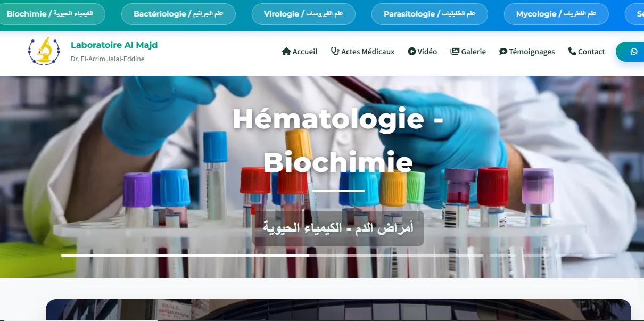Open the Galerie menu item
Viewport: 644px width, 321px height.
click(x=468, y=52)
